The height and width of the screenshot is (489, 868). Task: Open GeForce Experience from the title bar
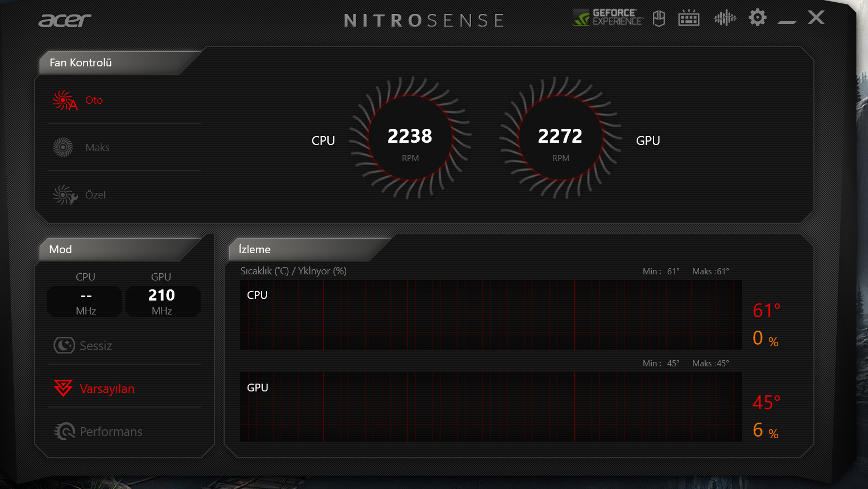point(608,18)
